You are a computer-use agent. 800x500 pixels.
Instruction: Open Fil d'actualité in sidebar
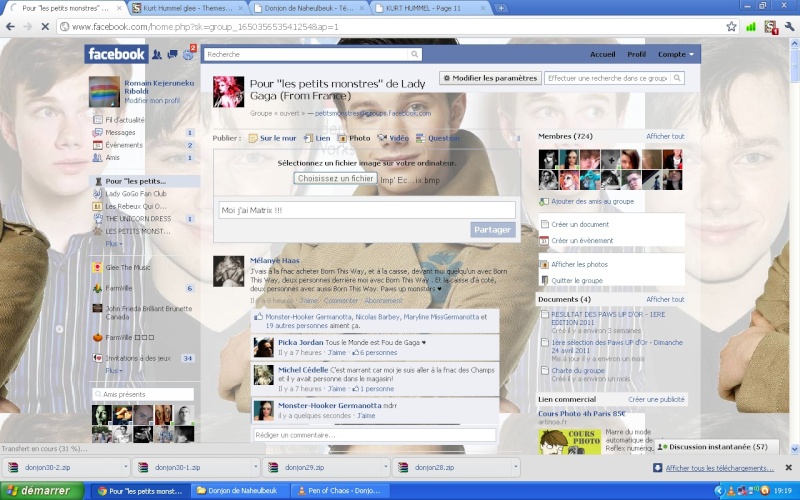point(124,120)
